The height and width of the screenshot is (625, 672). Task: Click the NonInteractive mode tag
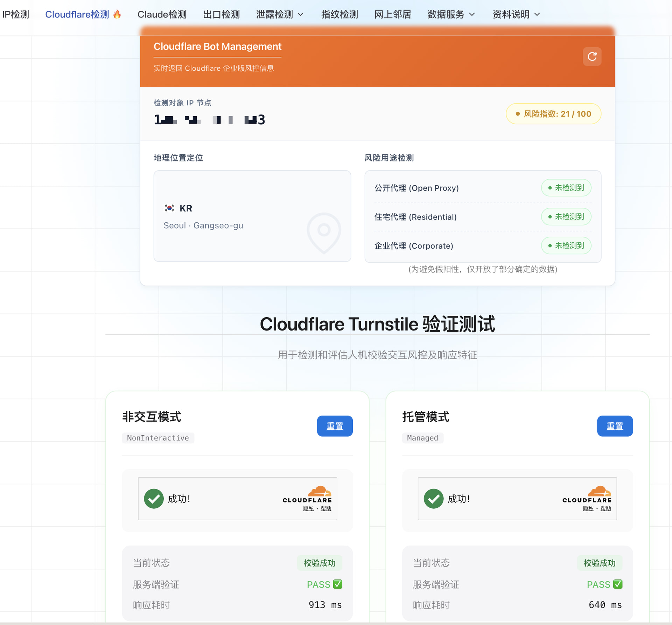(x=158, y=438)
